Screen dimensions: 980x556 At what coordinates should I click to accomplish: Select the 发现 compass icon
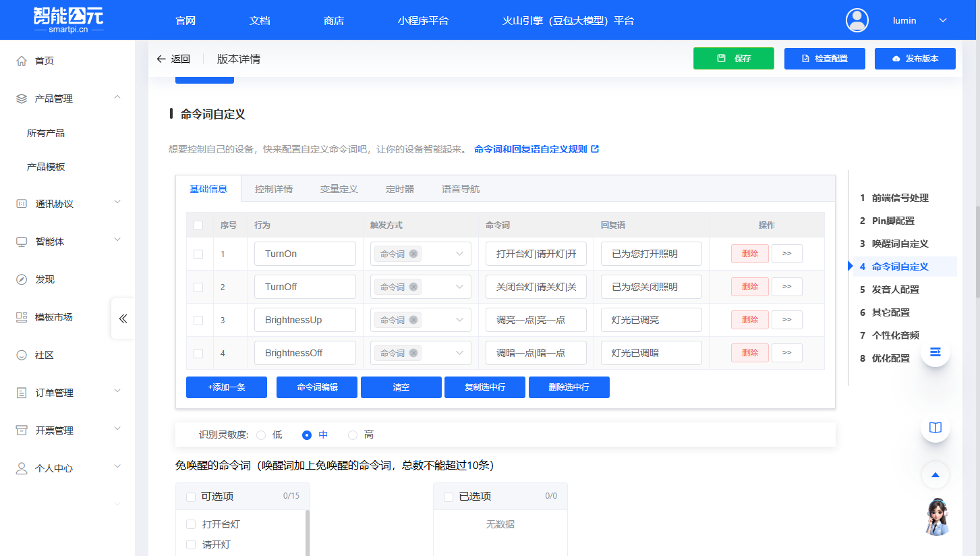(20, 279)
